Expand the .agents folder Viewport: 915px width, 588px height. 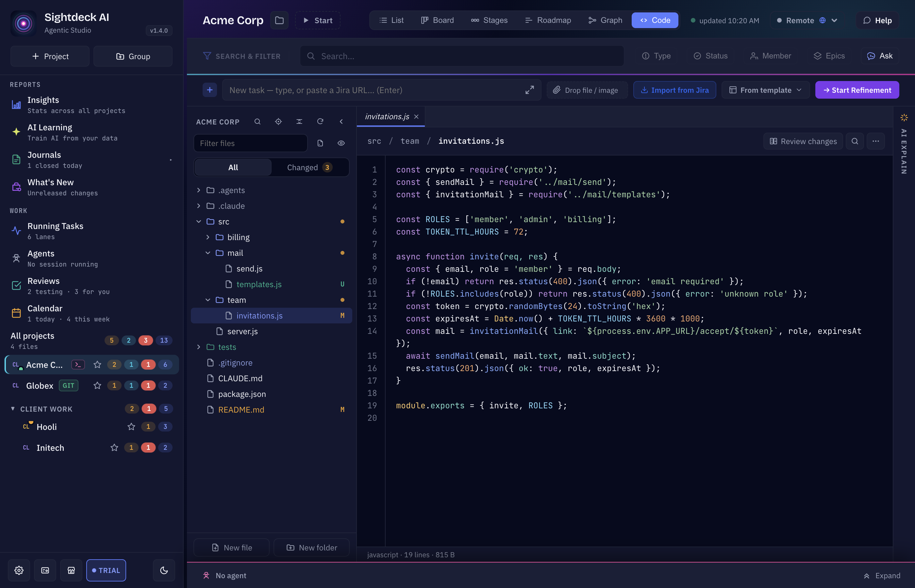pos(199,190)
